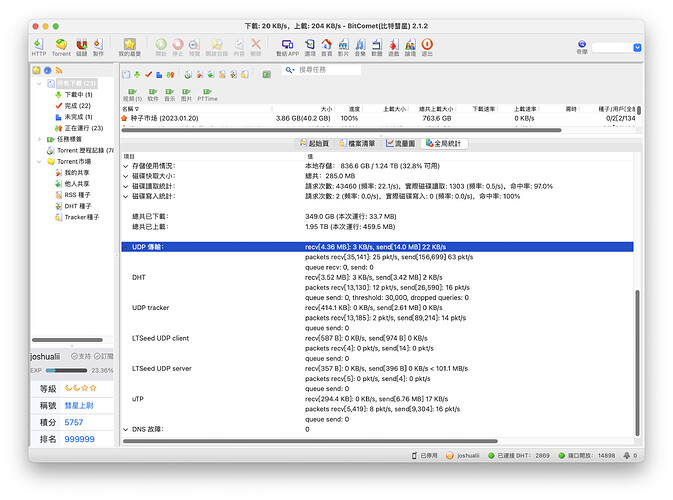673x500 pixels.
Task: Select 未完成 (1) in sidebar
Action: [74, 117]
